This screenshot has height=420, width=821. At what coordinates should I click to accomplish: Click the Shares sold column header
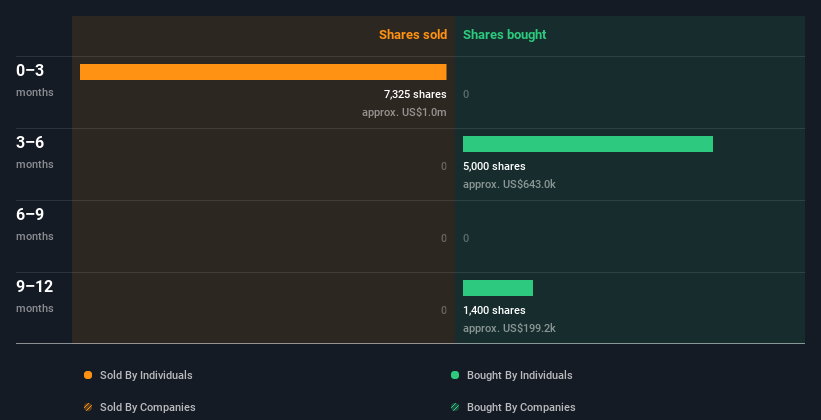click(x=413, y=35)
